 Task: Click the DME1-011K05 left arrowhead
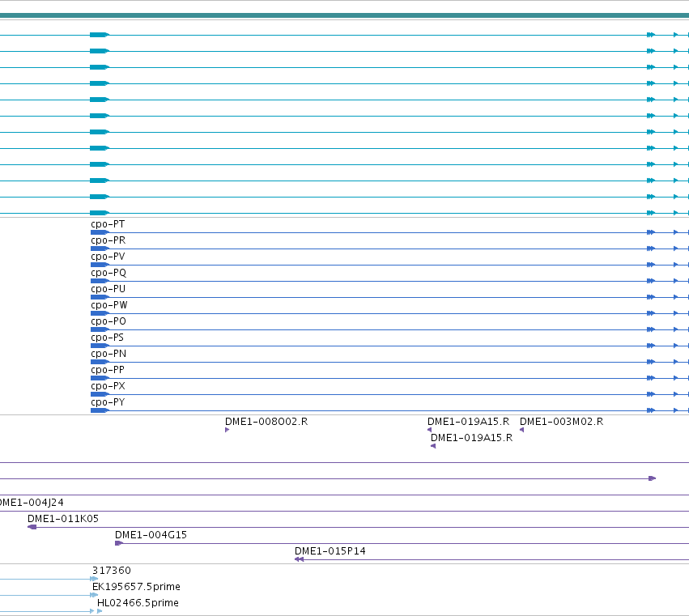[32, 527]
